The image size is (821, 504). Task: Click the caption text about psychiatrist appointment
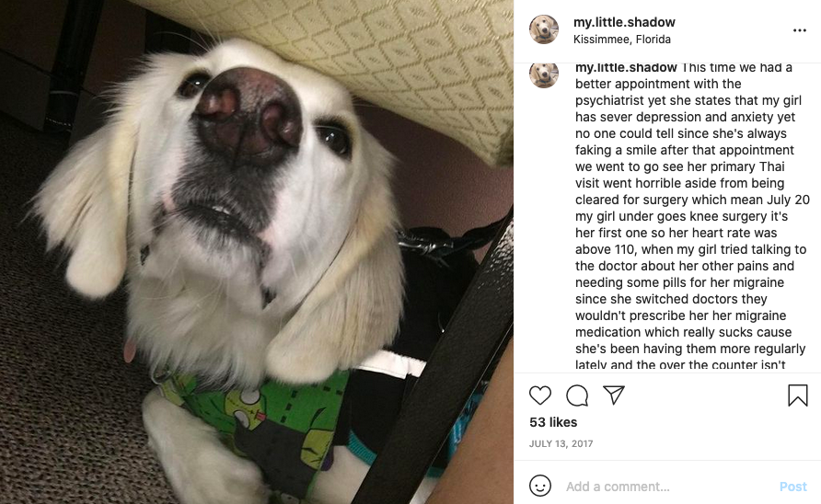pos(688,92)
